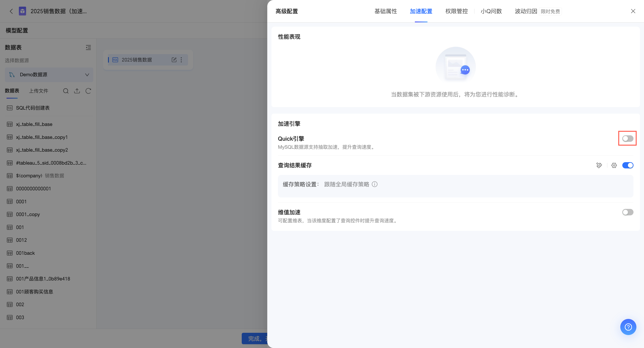This screenshot has height=348, width=644.
Task: Click the clear cache brush icon
Action: [x=599, y=165]
